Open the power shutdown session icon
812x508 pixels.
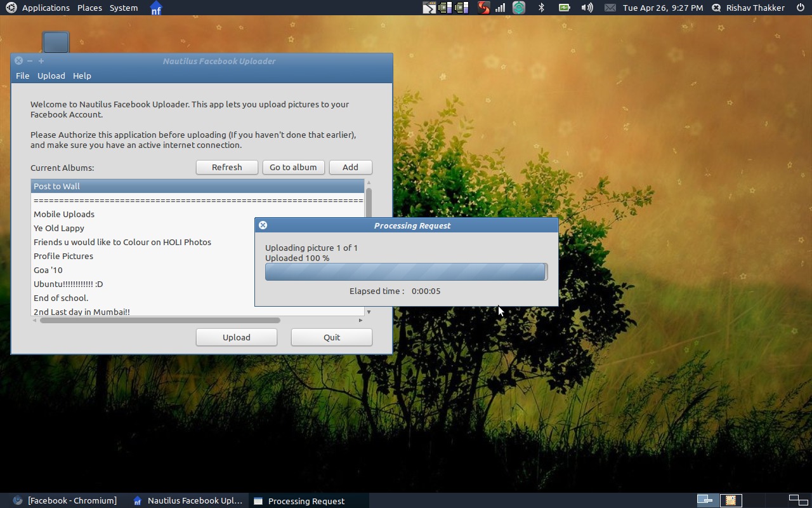(800, 8)
